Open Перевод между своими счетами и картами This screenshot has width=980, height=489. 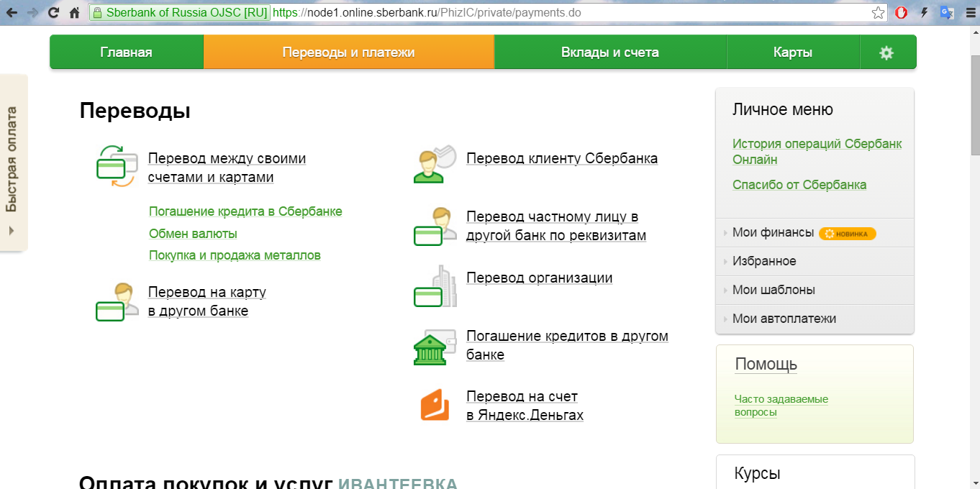227,168
